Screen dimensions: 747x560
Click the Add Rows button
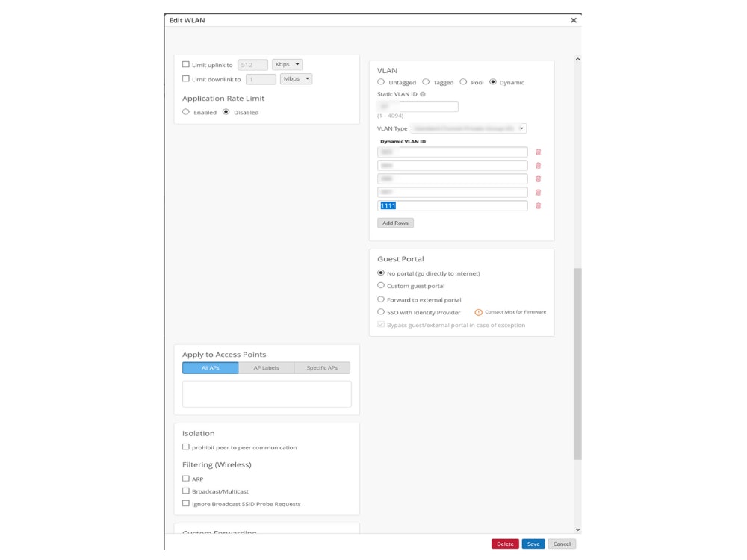pos(395,223)
